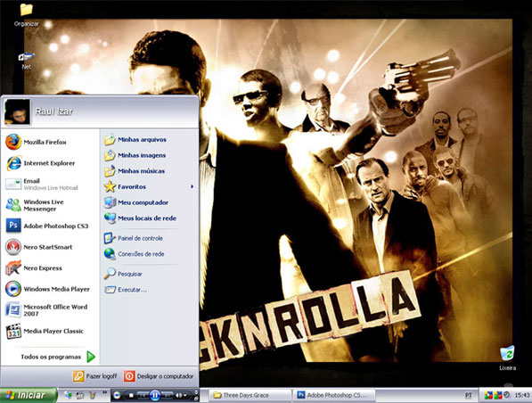
Task: Expand Todos os programas list
Action: (x=58, y=357)
